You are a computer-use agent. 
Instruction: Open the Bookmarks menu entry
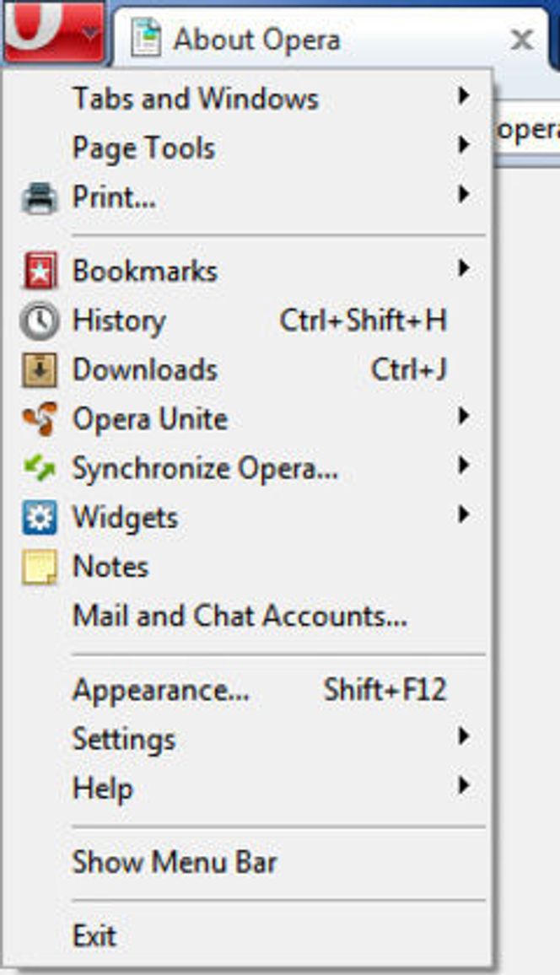(x=247, y=271)
